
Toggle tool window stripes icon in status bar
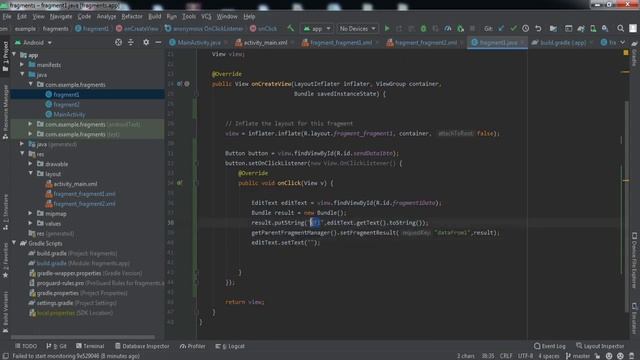[x=5, y=356]
